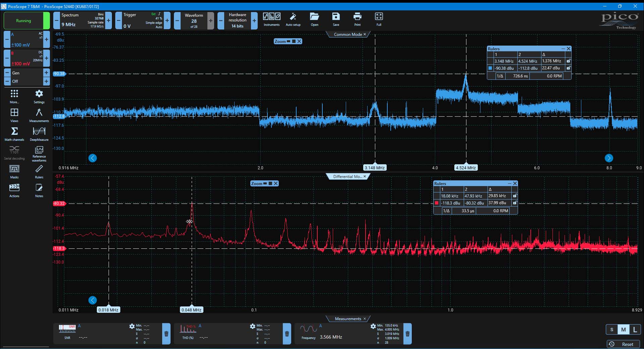Open the Masks tool
Viewport: 644px width, 349px height.
coord(14,172)
